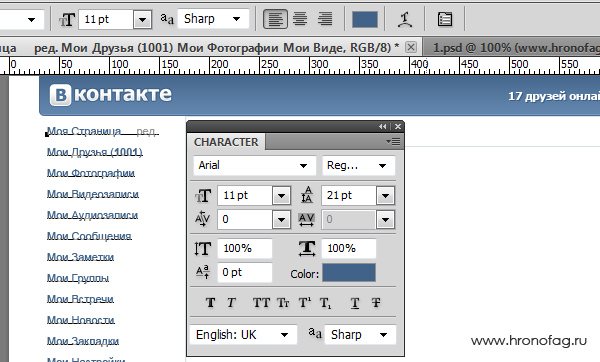Expand the leading 21 pt dropdown

(385, 196)
